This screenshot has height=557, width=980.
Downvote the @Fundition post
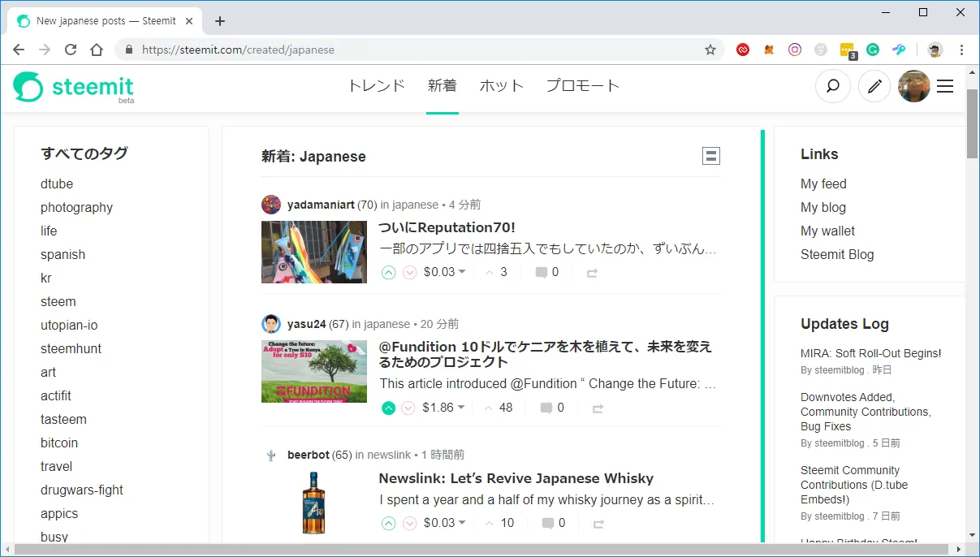point(408,408)
